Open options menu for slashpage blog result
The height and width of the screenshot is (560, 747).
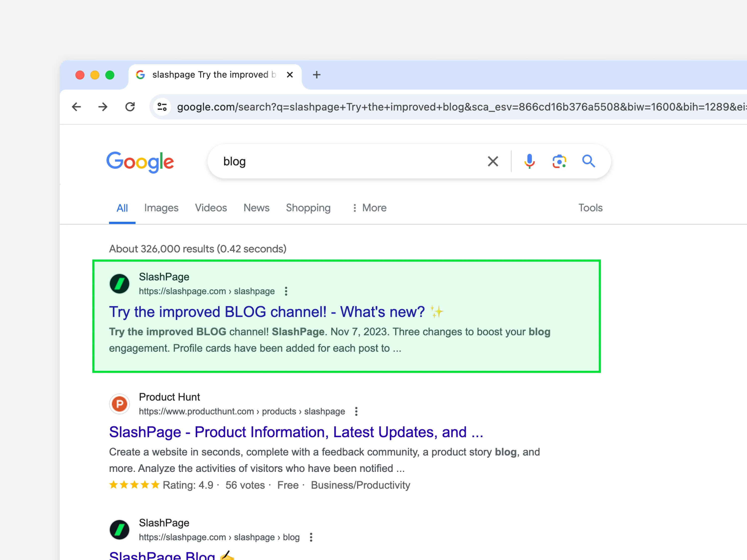(311, 537)
